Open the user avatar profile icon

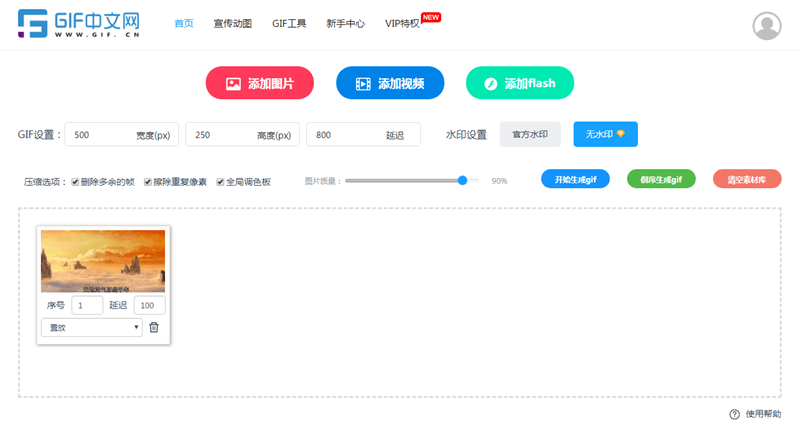(x=767, y=25)
